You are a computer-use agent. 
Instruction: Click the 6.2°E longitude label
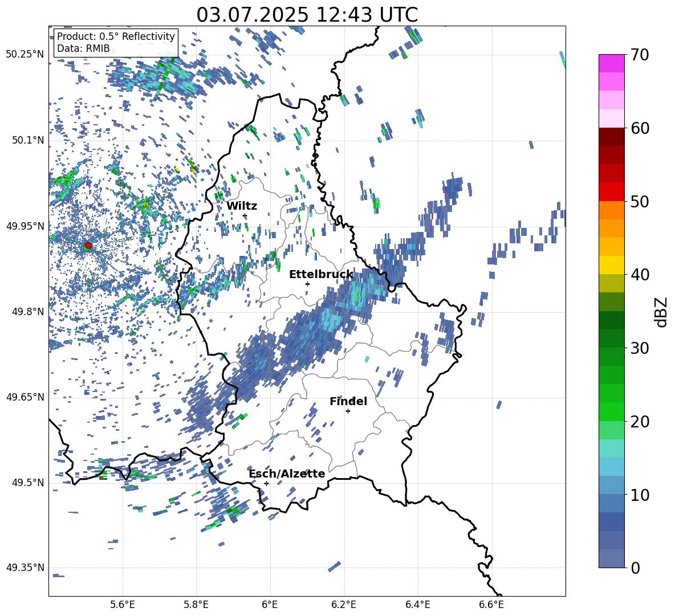coord(344,605)
